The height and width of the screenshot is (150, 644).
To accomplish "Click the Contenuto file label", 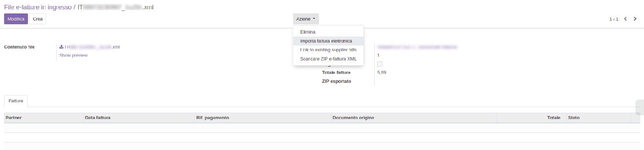I will tap(19, 47).
